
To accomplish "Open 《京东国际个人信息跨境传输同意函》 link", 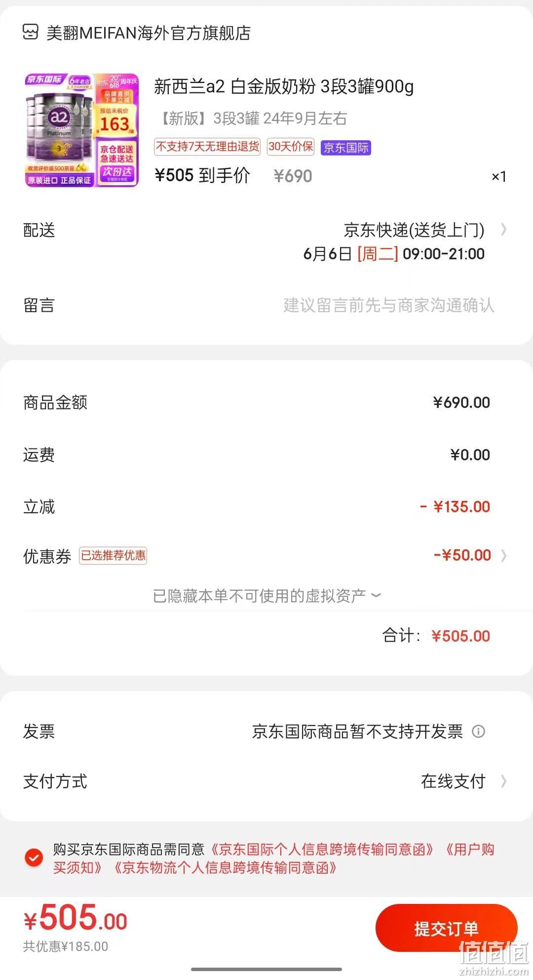I will pyautogui.click(x=321, y=850).
